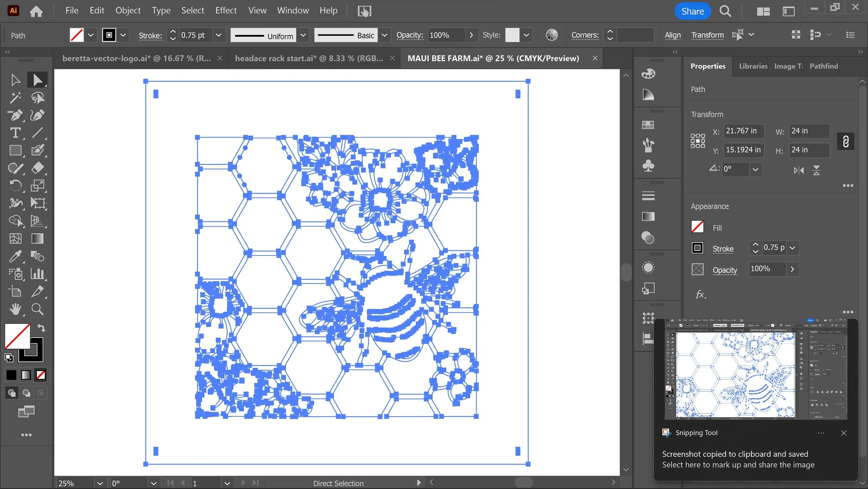
Task: Close the Snipping Tool notification
Action: point(843,433)
